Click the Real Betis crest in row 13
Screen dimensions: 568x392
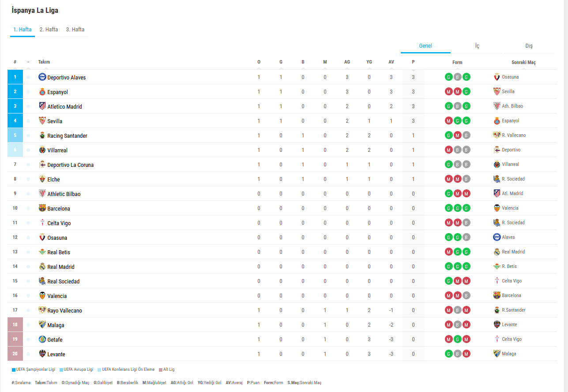(42, 252)
